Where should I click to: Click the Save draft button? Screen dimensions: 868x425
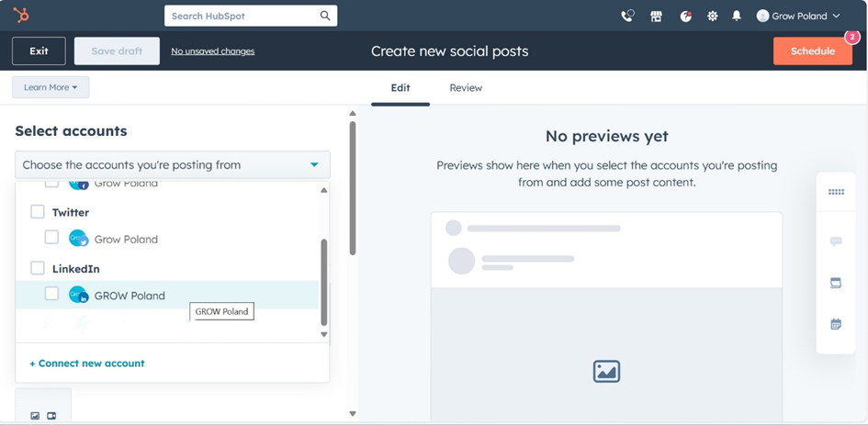(117, 50)
